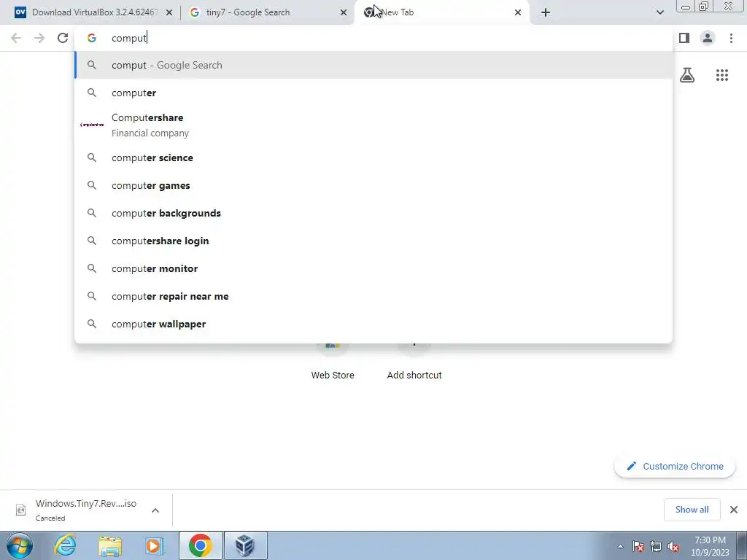Go back with the left arrow icon
The image size is (747, 560).
click(16, 38)
